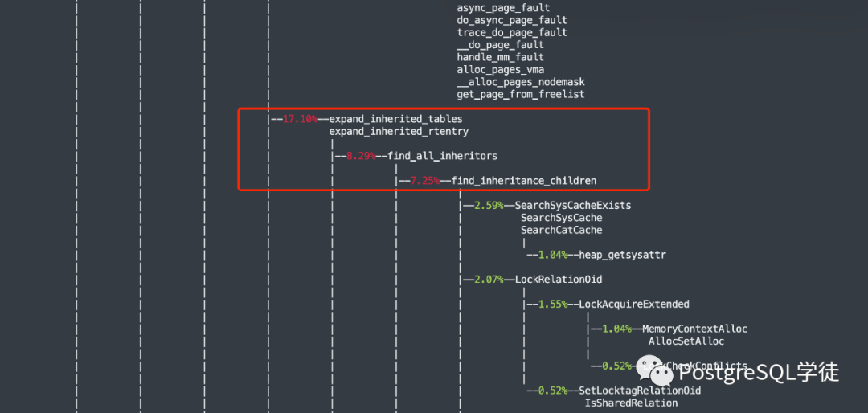Select the expand_inherited_tables function name

pyautogui.click(x=395, y=119)
